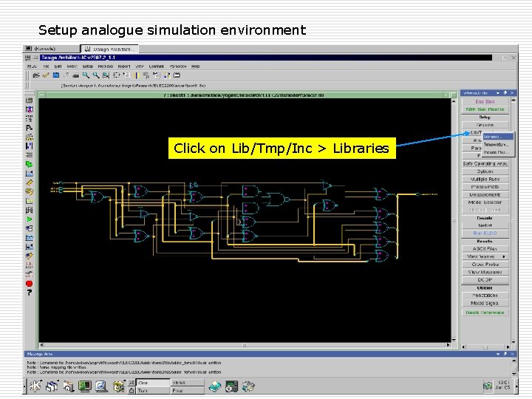Click the Mixed Signal button
This screenshot has height=399, width=532.
point(485,304)
